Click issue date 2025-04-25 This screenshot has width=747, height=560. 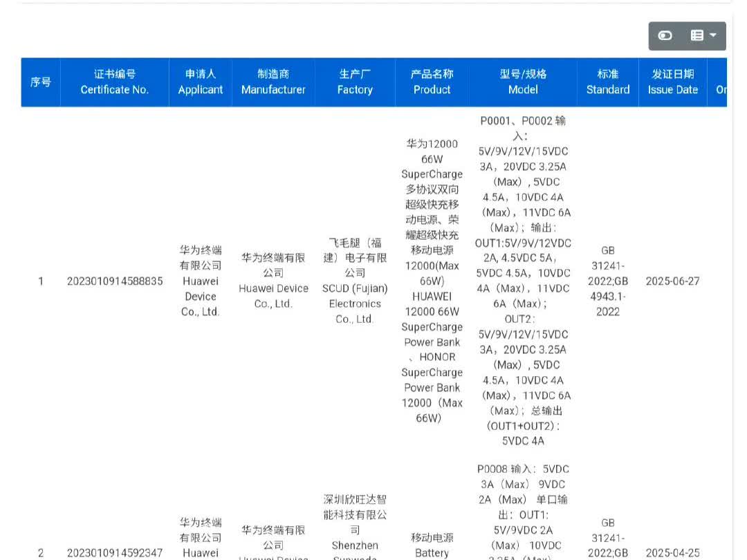673,553
